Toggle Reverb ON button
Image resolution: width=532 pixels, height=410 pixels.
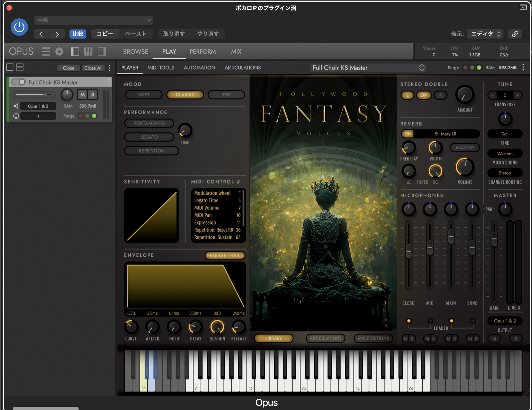(408, 134)
